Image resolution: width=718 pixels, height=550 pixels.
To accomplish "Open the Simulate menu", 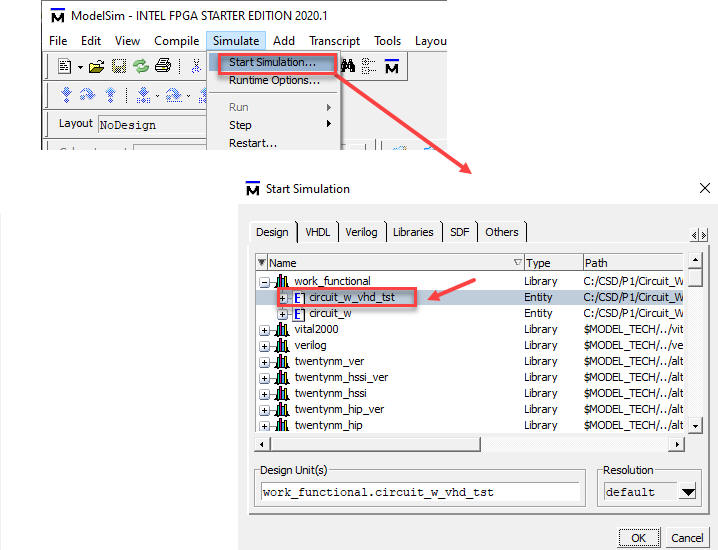I will (236, 41).
